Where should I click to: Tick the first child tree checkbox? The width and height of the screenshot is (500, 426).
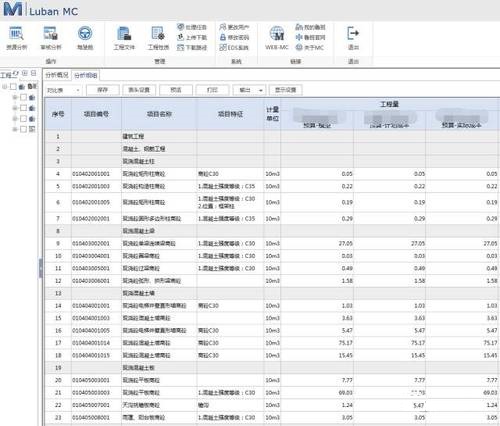23,97
